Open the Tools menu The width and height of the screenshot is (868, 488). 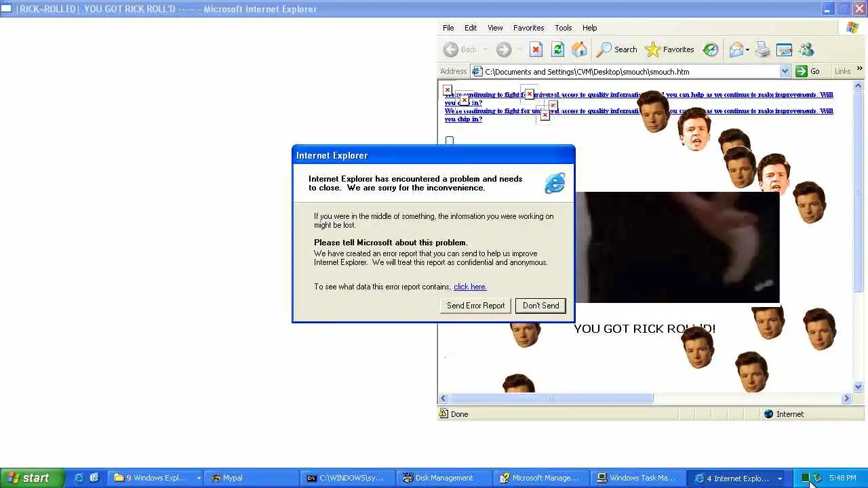pos(564,28)
